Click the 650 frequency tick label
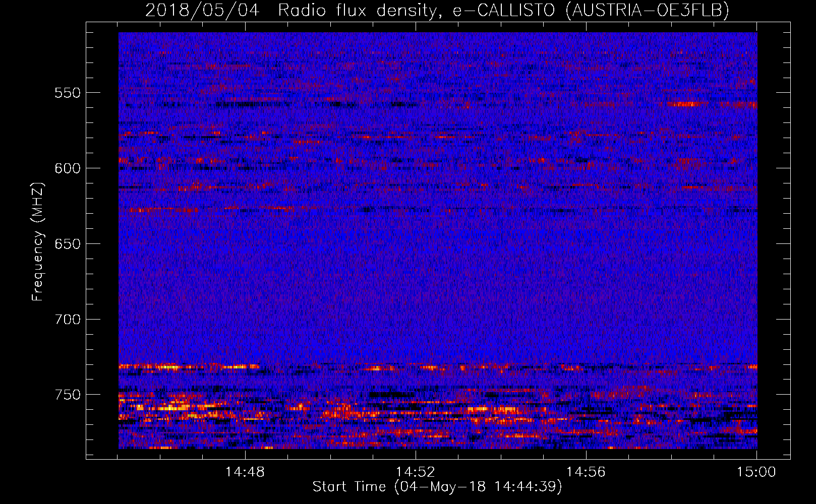The image size is (816, 504). click(68, 244)
